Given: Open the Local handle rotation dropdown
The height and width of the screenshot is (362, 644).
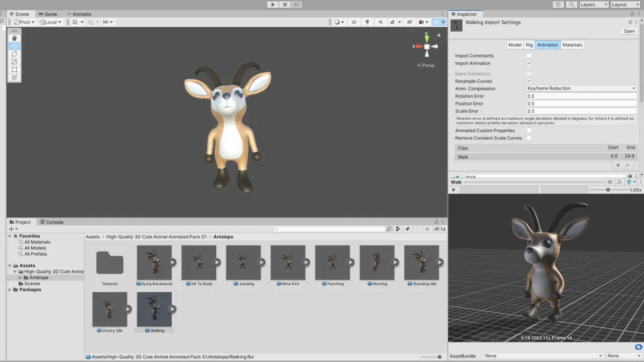Looking at the screenshot, I should 51,22.
